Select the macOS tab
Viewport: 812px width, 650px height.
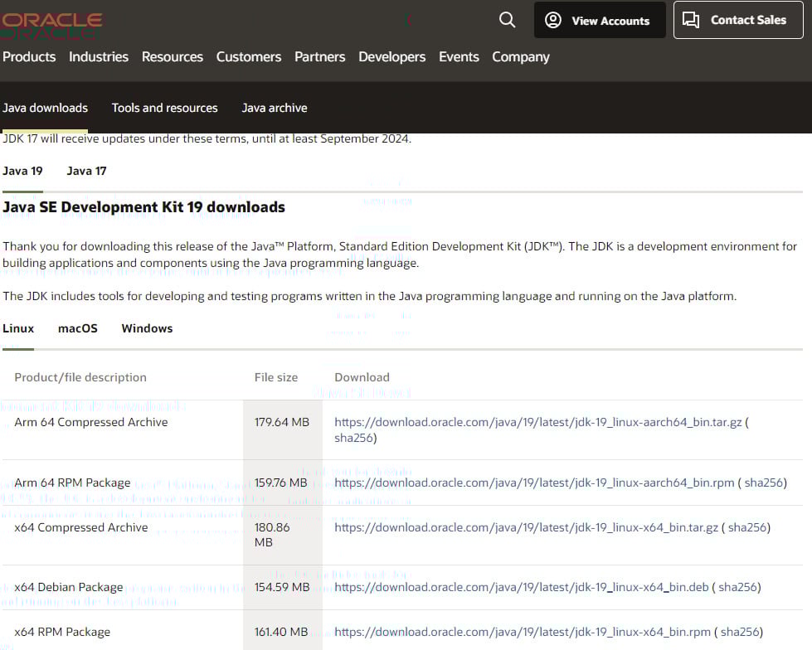pyautogui.click(x=78, y=328)
